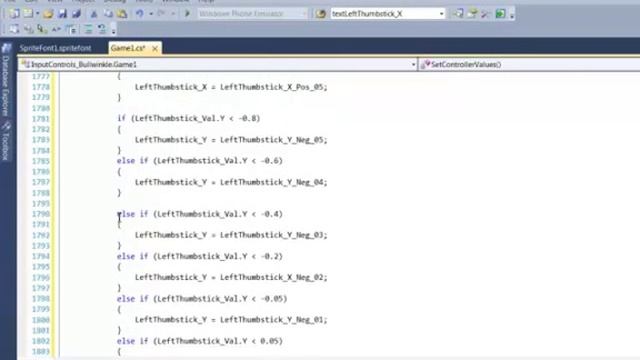Open the Database Explorer side tab

pos(5,86)
